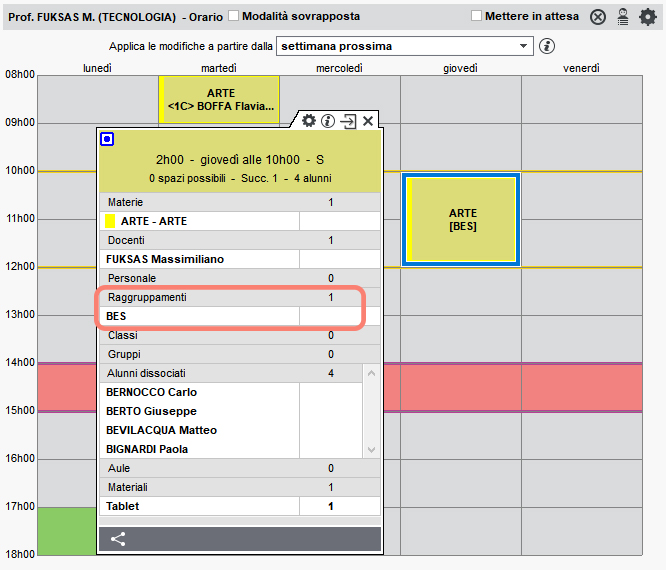Open the timetable settings gear at top right
The image size is (666, 570).
click(648, 17)
